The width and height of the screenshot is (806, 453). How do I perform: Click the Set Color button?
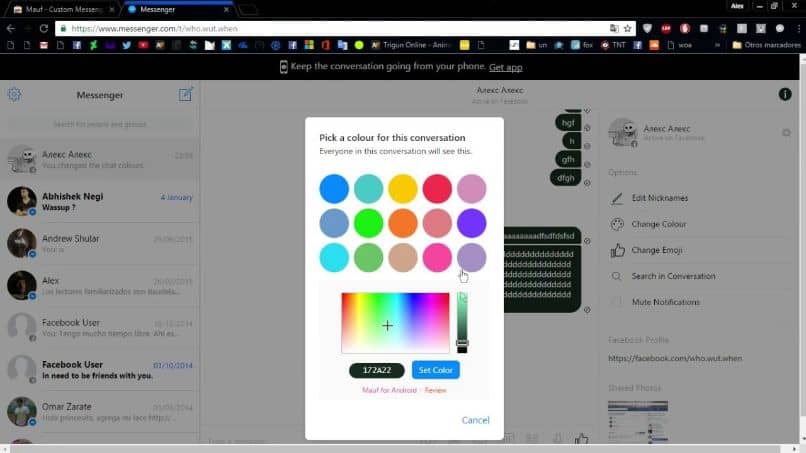tap(435, 370)
